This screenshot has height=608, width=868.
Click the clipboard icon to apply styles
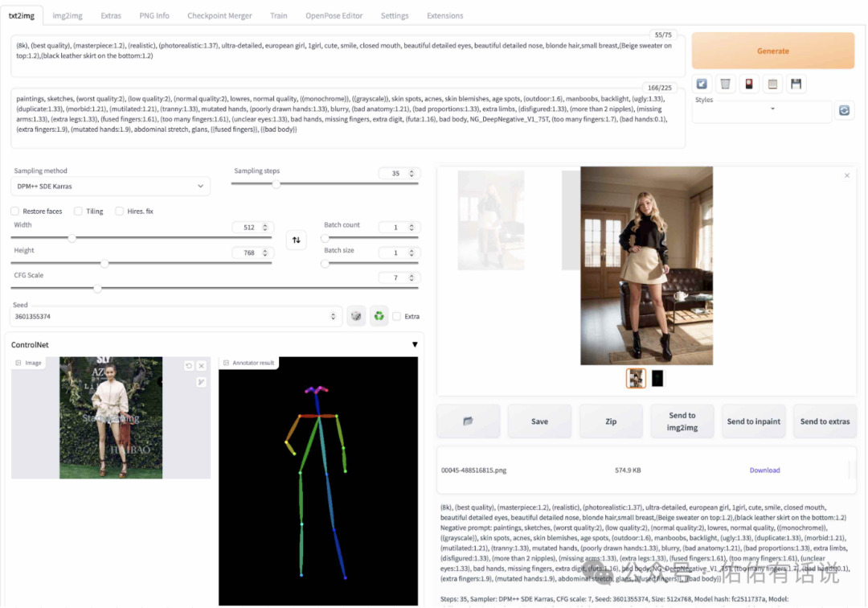[773, 84]
